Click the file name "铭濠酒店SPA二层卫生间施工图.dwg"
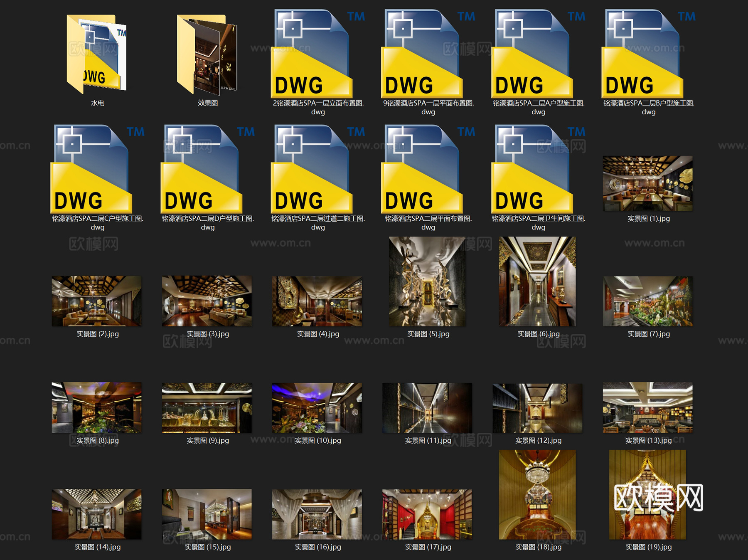This screenshot has height=560, width=748. pyautogui.click(x=539, y=223)
